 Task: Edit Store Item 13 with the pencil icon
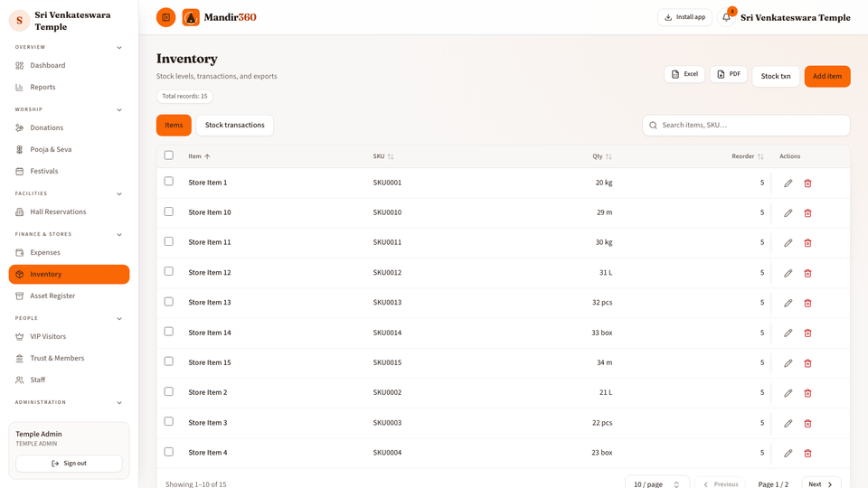click(x=788, y=304)
